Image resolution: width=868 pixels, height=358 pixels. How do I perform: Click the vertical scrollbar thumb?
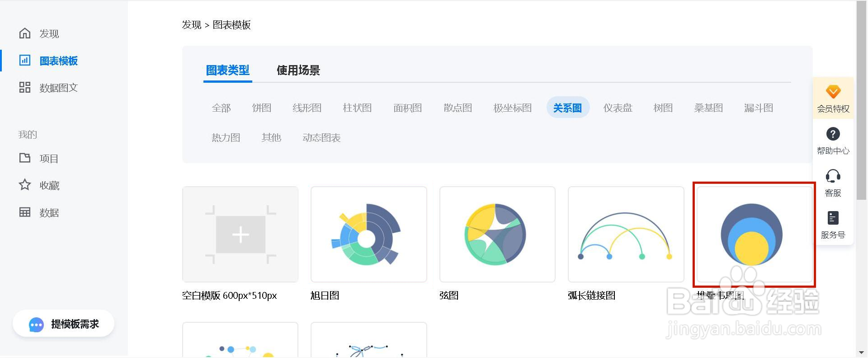[862, 100]
